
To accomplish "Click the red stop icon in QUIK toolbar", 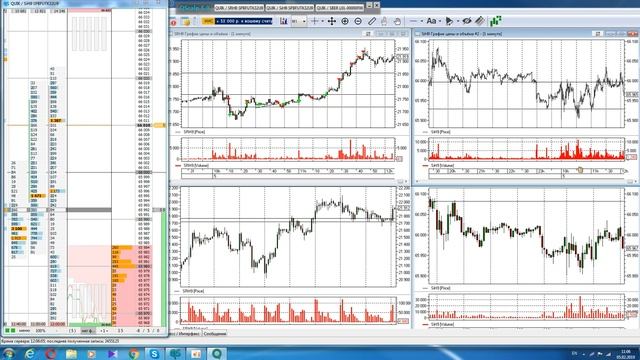I will (x=173, y=22).
